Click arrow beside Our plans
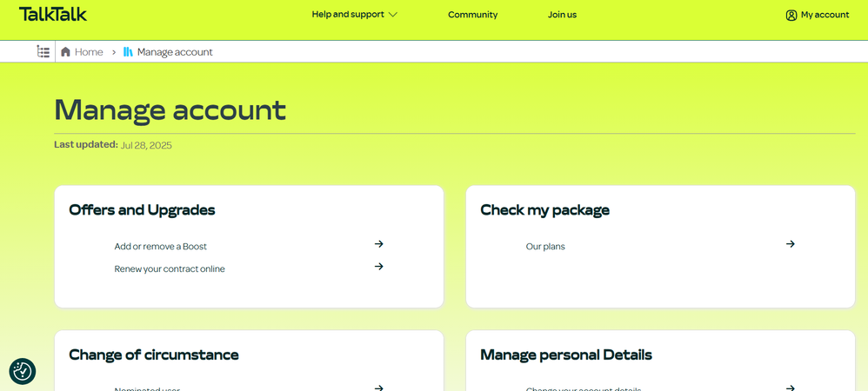Screen dimensions: 868x391 791,244
